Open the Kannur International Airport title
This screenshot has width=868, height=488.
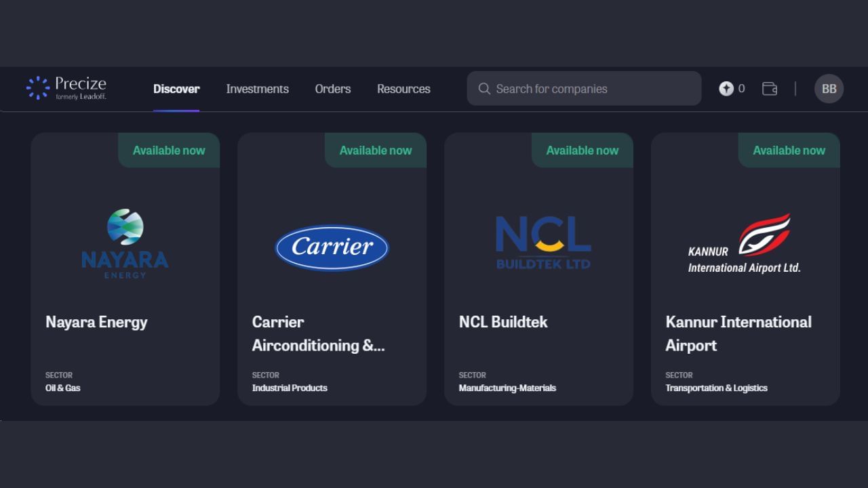[738, 333]
